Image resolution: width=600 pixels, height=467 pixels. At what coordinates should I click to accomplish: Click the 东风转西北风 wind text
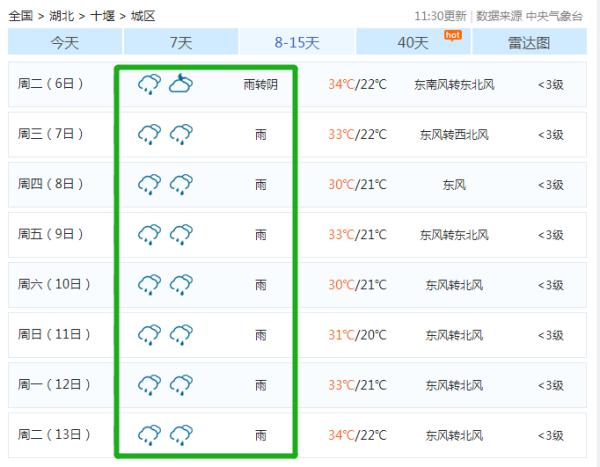pos(454,134)
